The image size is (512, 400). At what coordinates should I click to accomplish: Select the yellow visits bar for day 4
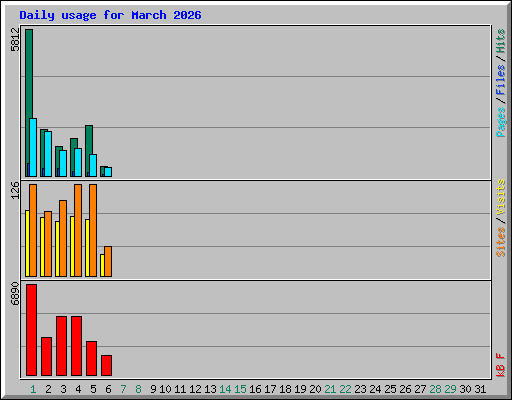click(72, 246)
